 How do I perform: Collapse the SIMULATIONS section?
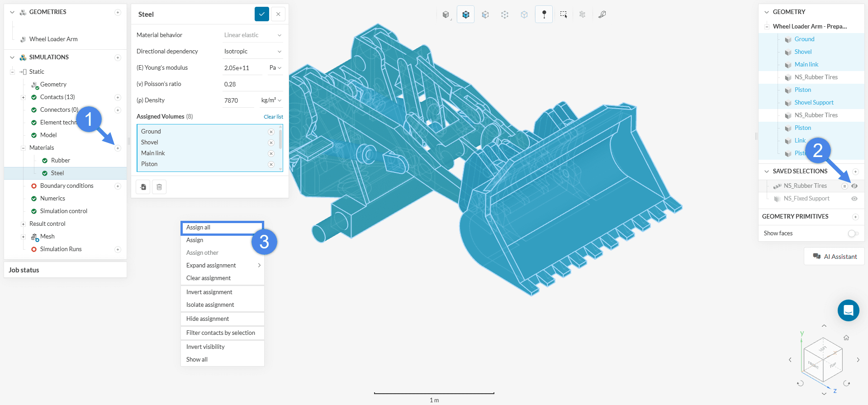click(12, 57)
